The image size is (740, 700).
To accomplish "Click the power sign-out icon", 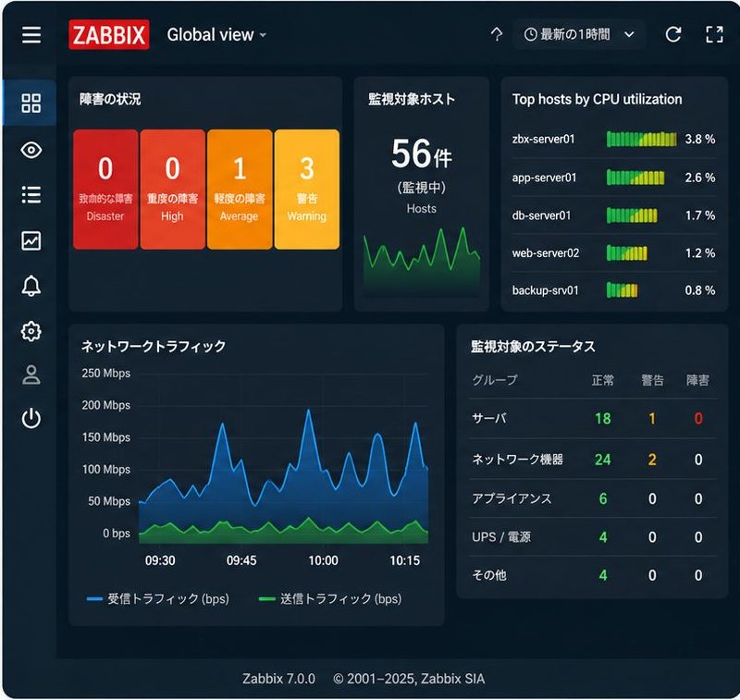I will (31, 418).
